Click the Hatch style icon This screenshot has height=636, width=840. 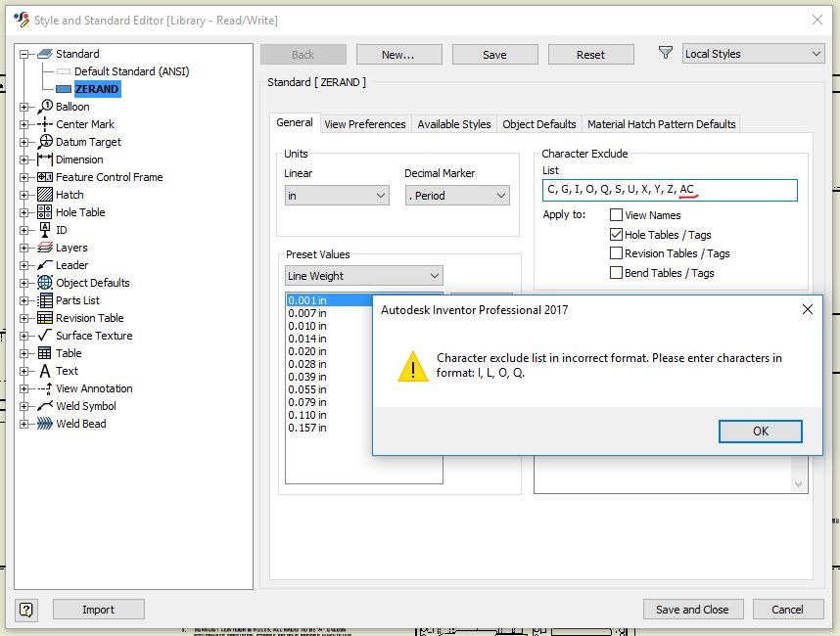coord(45,195)
